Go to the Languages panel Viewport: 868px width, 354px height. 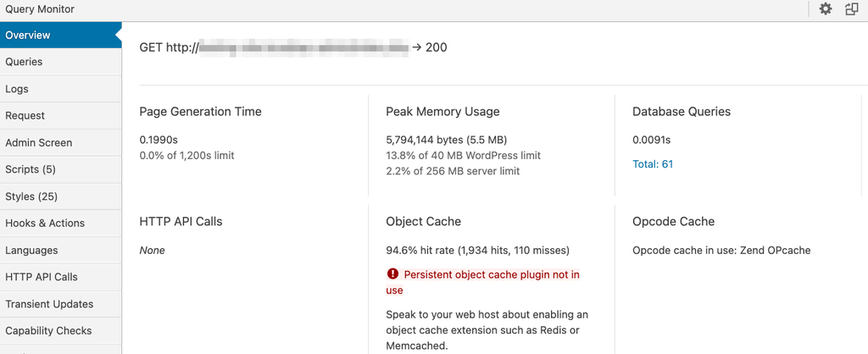[x=31, y=251]
